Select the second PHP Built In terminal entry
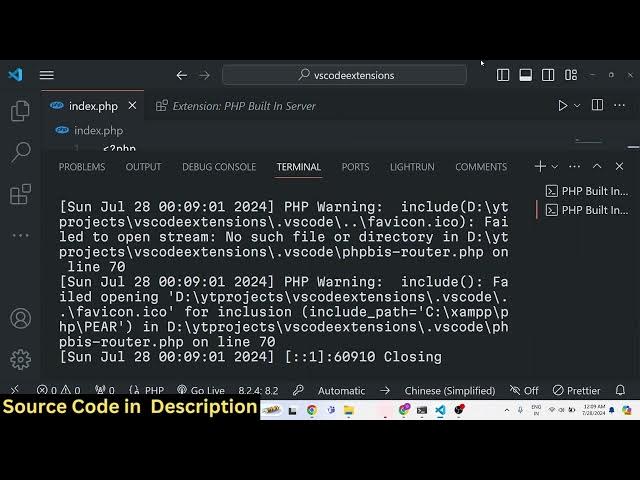Screen dimensions: 640x480 [x=587, y=210]
